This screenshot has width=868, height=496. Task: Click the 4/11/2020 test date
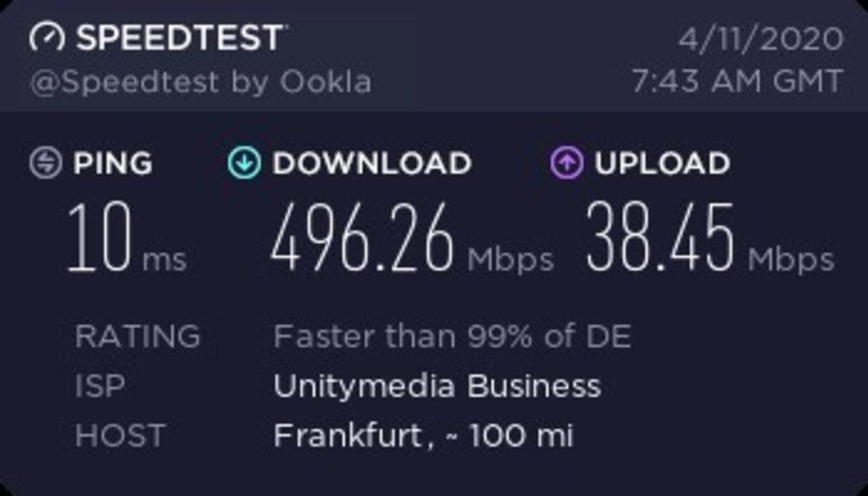(760, 38)
